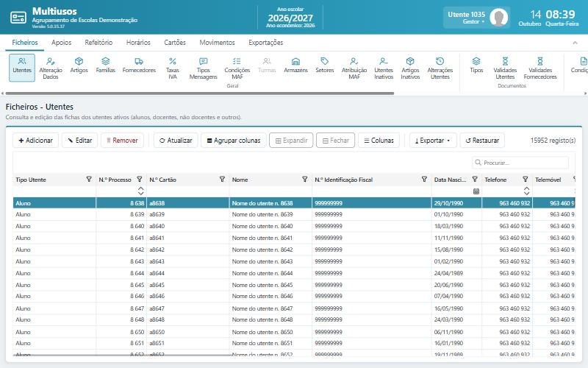
Task: Click the Fechar button
Action: point(335,141)
